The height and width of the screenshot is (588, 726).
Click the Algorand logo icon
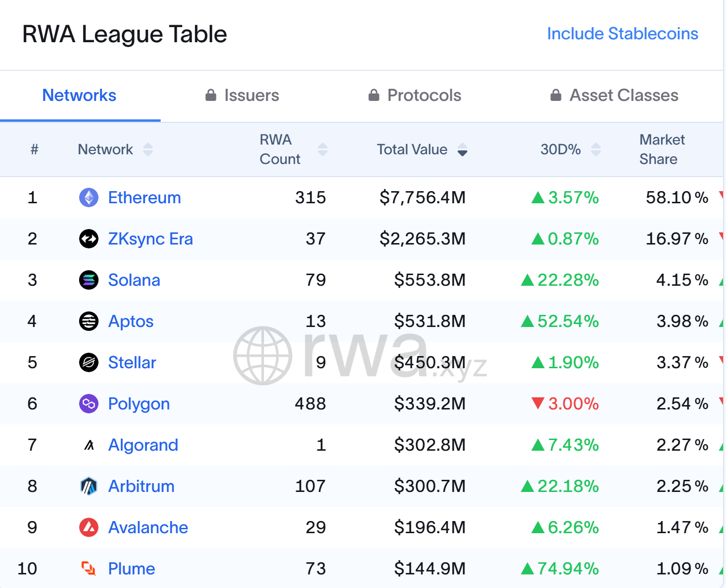(x=89, y=445)
